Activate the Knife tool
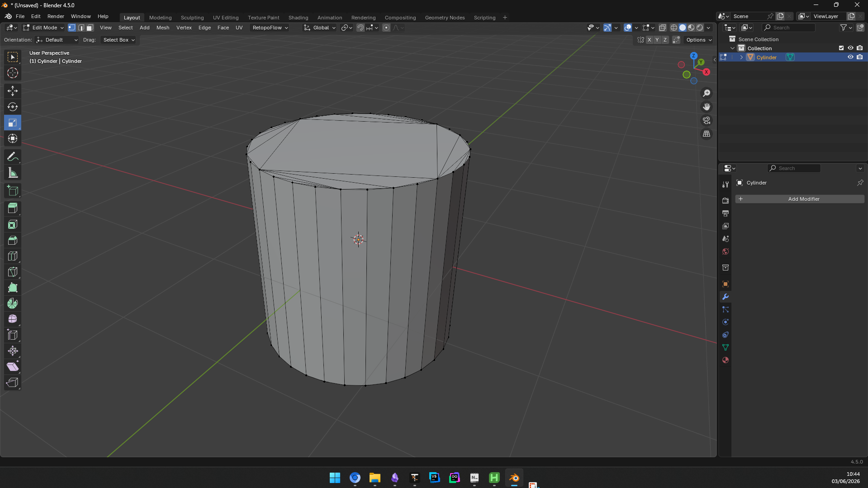The width and height of the screenshot is (868, 488). click(13, 272)
